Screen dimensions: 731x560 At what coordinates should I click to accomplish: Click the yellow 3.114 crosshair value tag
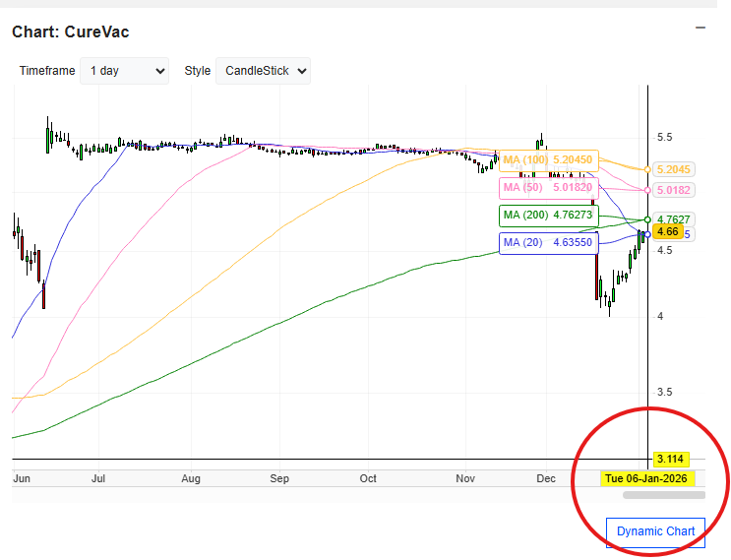pos(670,460)
